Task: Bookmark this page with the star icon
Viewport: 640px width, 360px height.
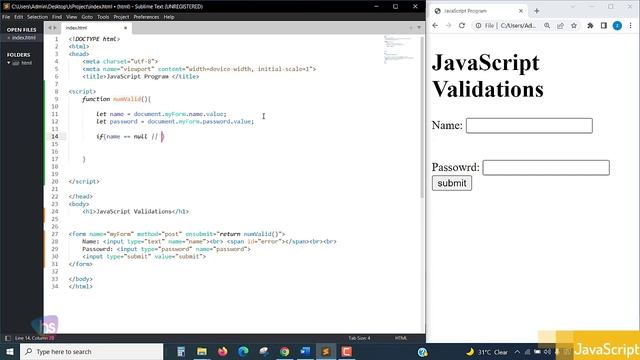Action: (x=574, y=25)
